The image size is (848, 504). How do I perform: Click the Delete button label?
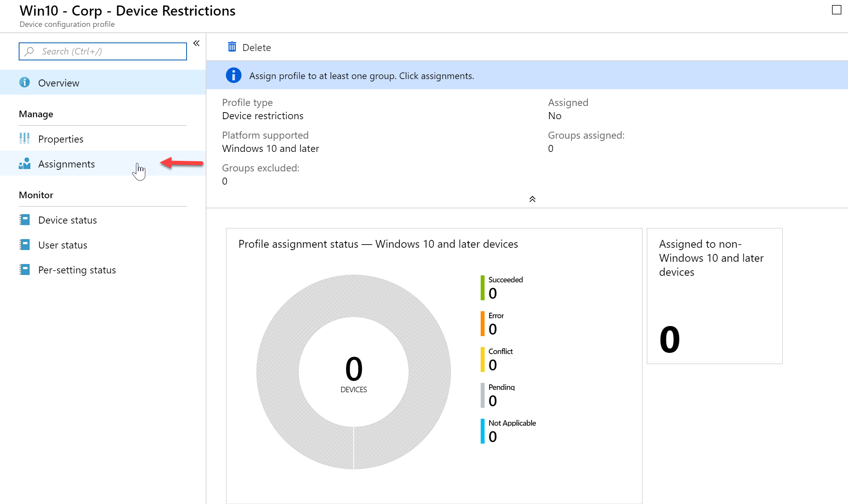point(256,48)
